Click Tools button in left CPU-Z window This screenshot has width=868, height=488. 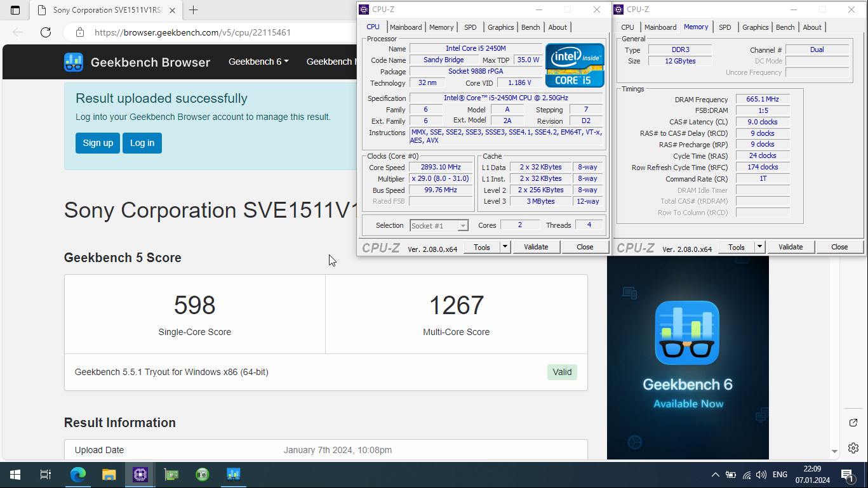(x=482, y=247)
